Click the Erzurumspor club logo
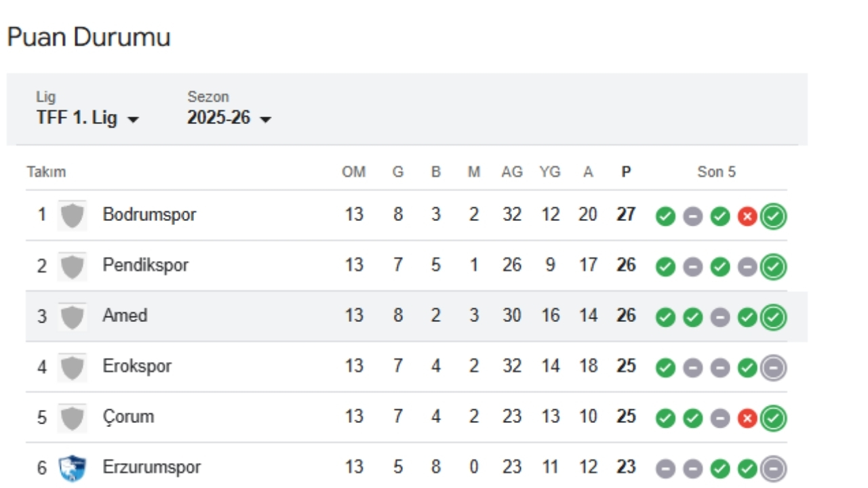Screen dimensions: 868x488 [x=72, y=468]
